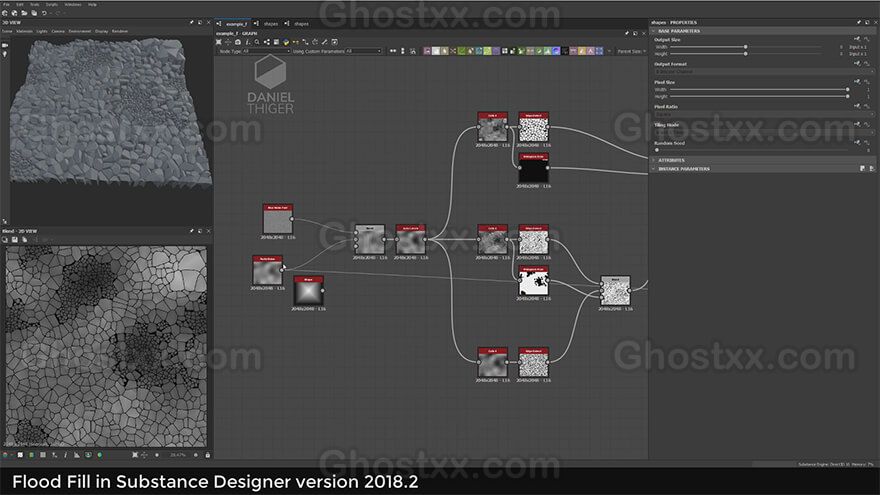Open the Pixel Ratio dropdown

click(x=765, y=114)
